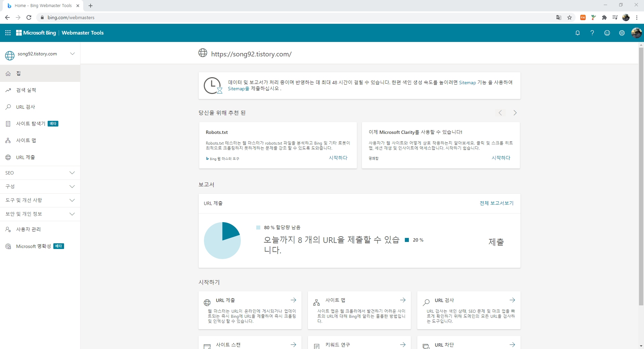Expand the 도구 및 개선 사항 section
Screen dimensions: 644x349
coord(40,200)
